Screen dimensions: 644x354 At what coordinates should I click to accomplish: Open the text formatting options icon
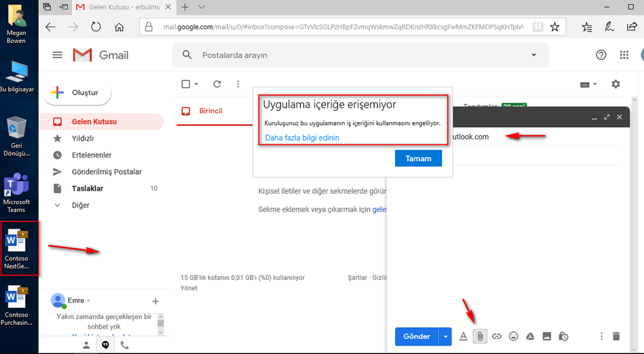pos(464,336)
